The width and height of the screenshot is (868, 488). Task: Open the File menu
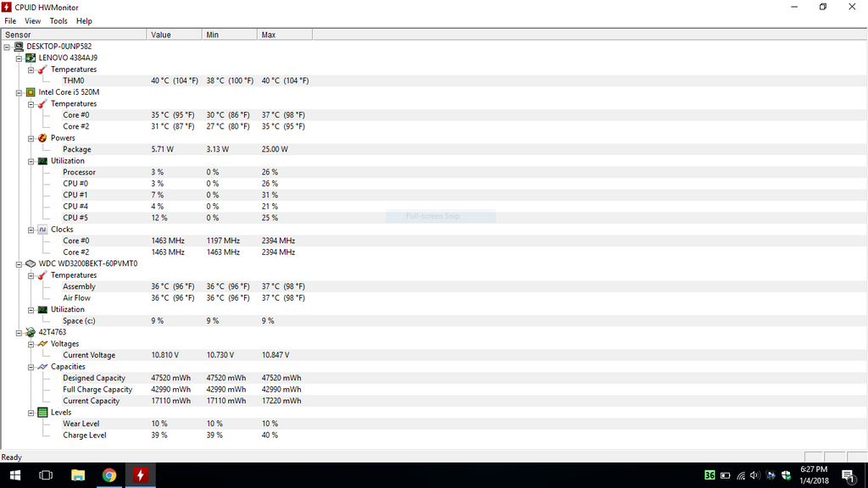click(10, 21)
